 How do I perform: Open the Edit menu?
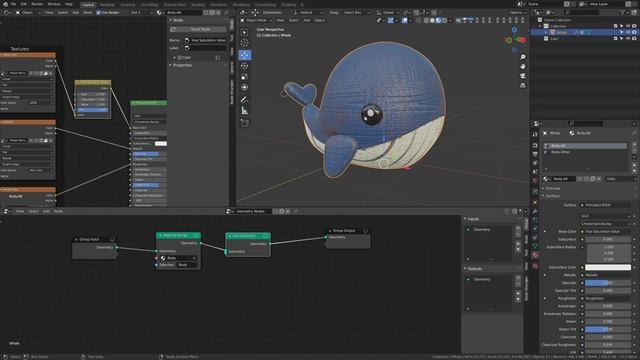point(24,4)
